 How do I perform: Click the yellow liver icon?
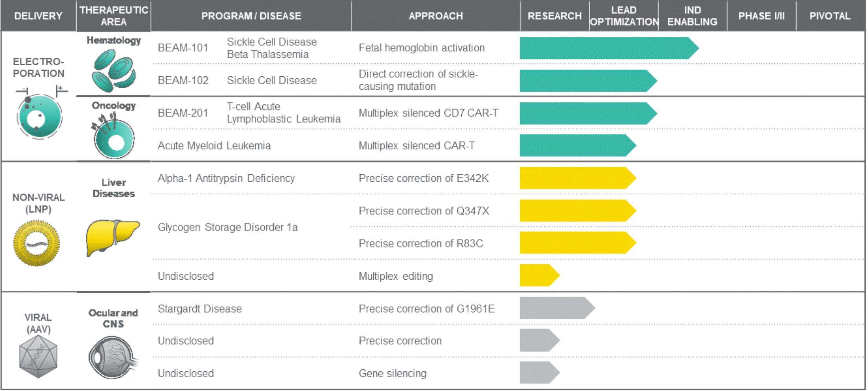pyautogui.click(x=112, y=237)
